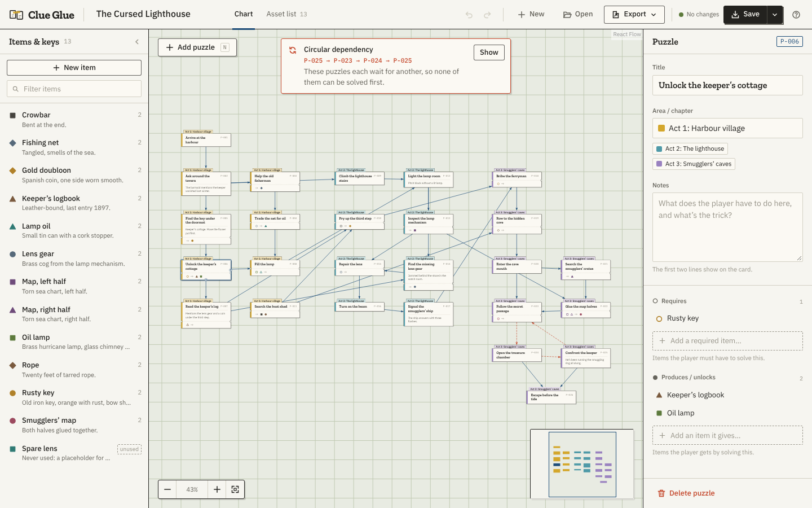Click the Crowbar item icon
This screenshot has height=508, width=812.
pyautogui.click(x=12, y=115)
